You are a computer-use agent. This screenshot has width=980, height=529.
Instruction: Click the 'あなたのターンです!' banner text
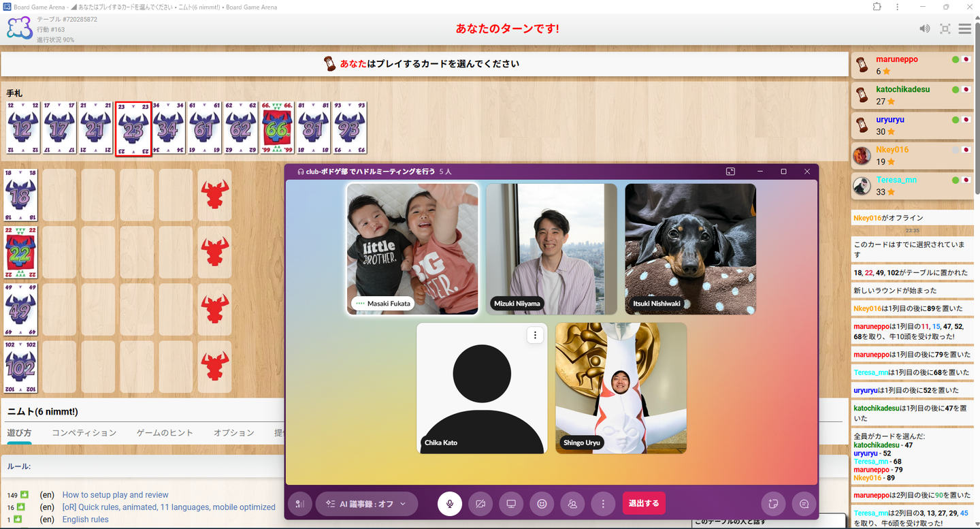pyautogui.click(x=508, y=29)
